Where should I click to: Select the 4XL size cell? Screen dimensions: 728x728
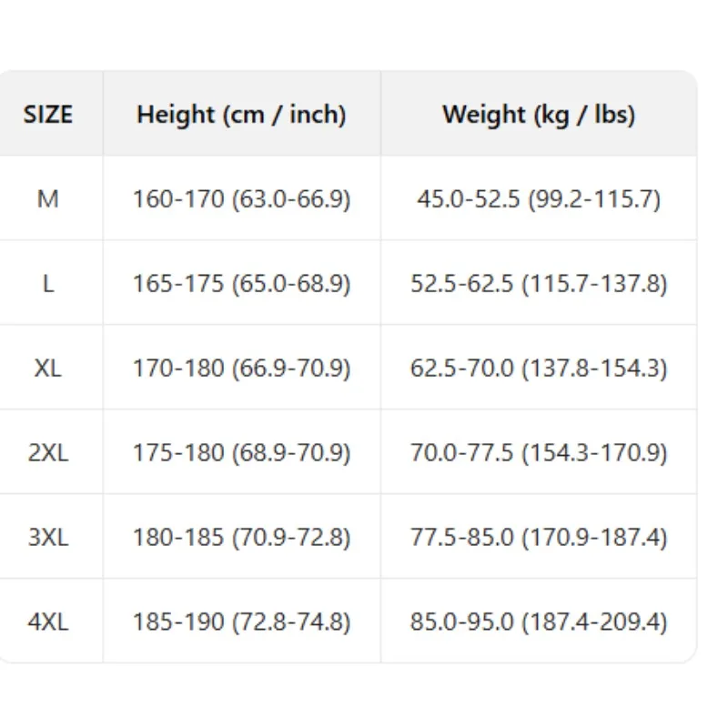pos(48,622)
